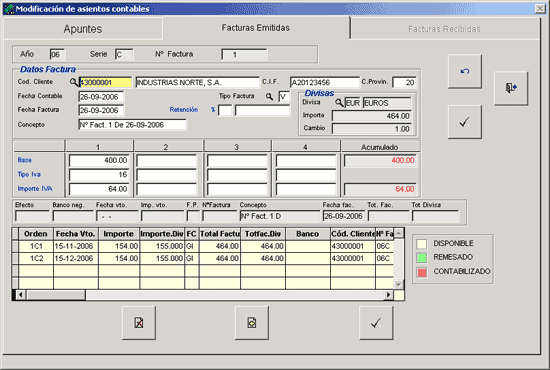Click the Importe IVA field column 4

(x=306, y=189)
